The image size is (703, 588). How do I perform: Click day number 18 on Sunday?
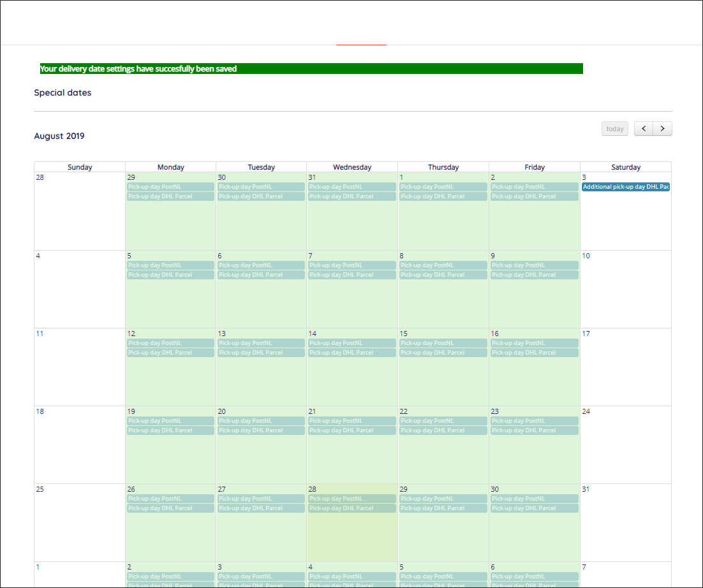click(x=40, y=411)
